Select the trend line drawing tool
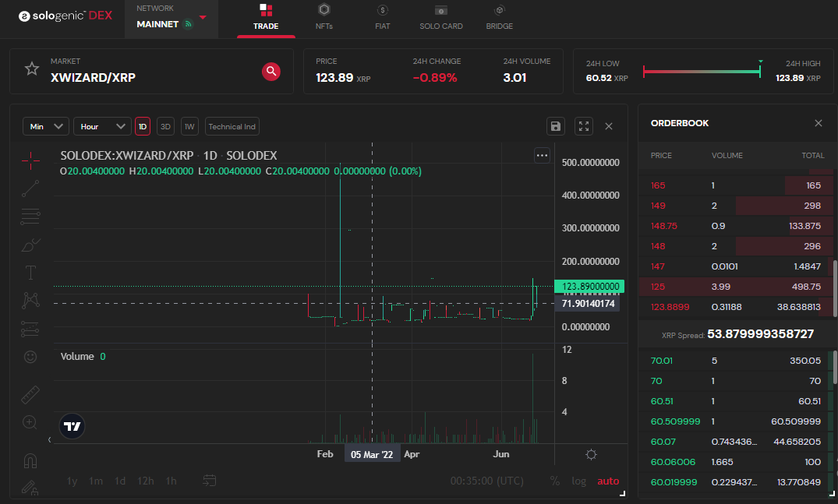The width and height of the screenshot is (838, 504). pos(30,189)
